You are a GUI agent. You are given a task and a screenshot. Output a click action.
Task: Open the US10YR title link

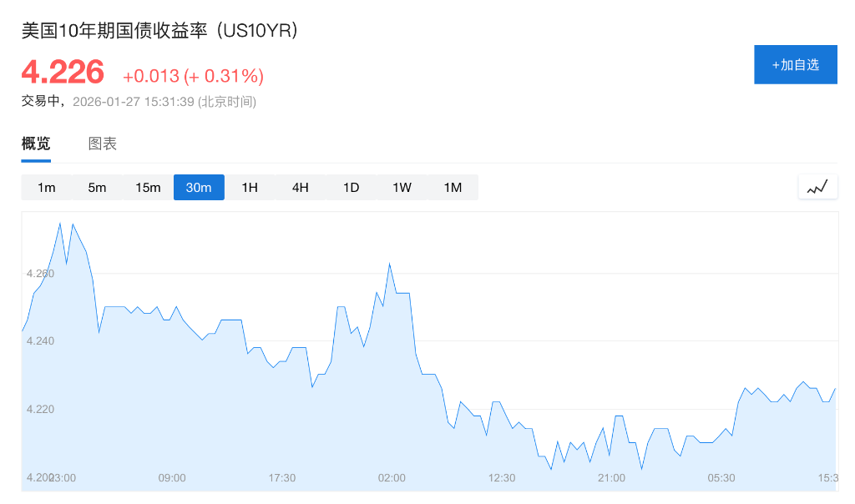click(x=159, y=31)
